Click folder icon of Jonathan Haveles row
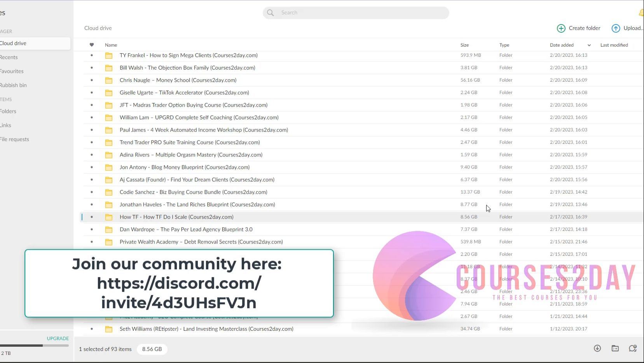The height and width of the screenshot is (363, 644). click(109, 205)
